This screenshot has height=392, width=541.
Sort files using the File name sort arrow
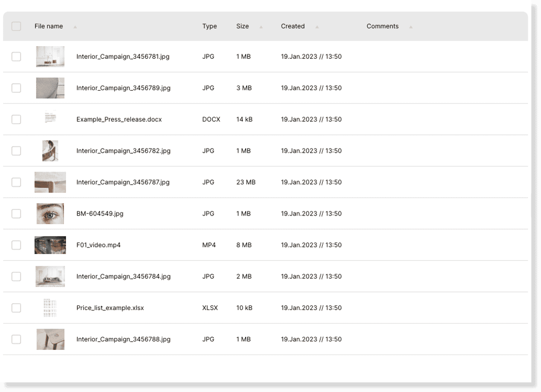[75, 26]
